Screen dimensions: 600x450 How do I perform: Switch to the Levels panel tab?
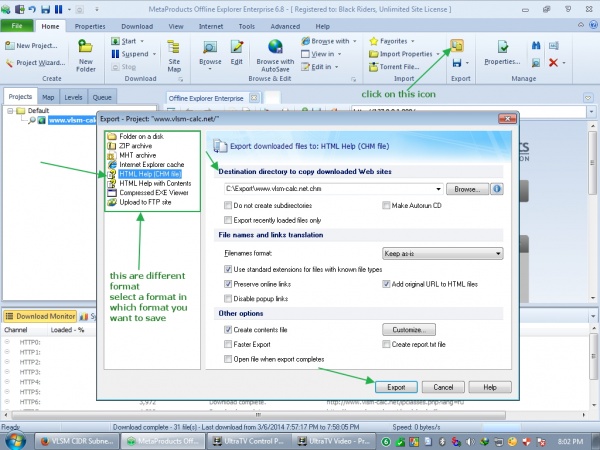(x=73, y=97)
